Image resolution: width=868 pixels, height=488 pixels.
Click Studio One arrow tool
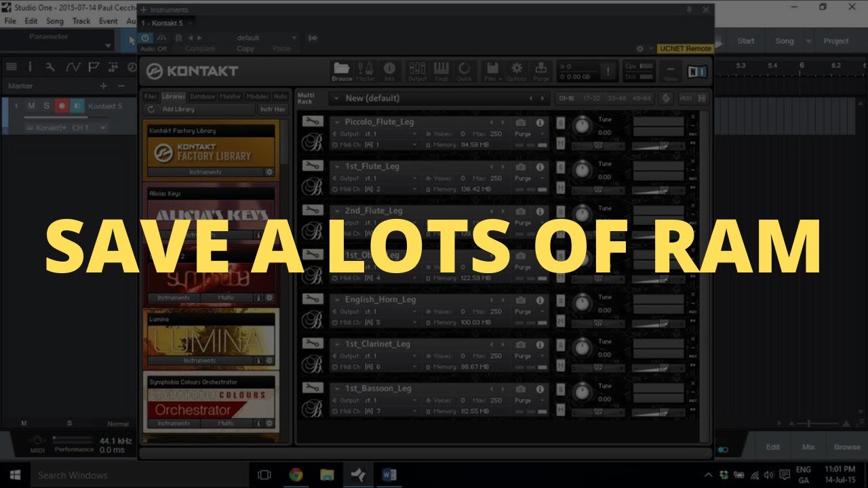(x=132, y=41)
